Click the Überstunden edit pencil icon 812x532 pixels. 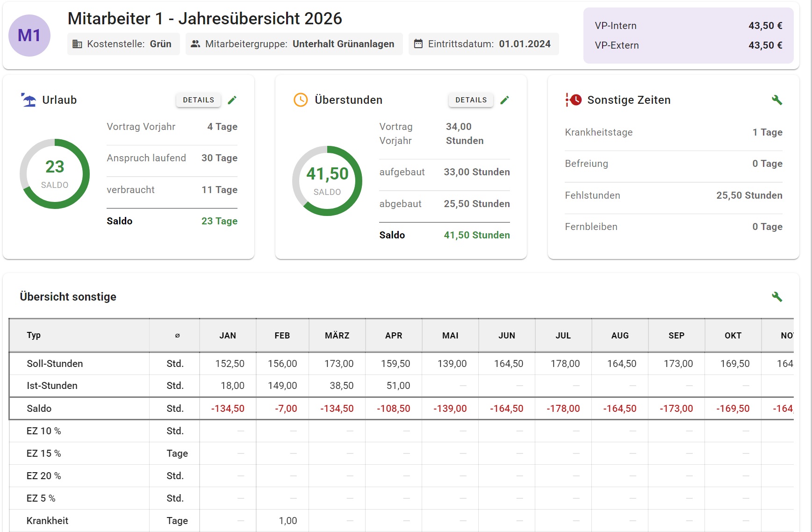(x=504, y=100)
